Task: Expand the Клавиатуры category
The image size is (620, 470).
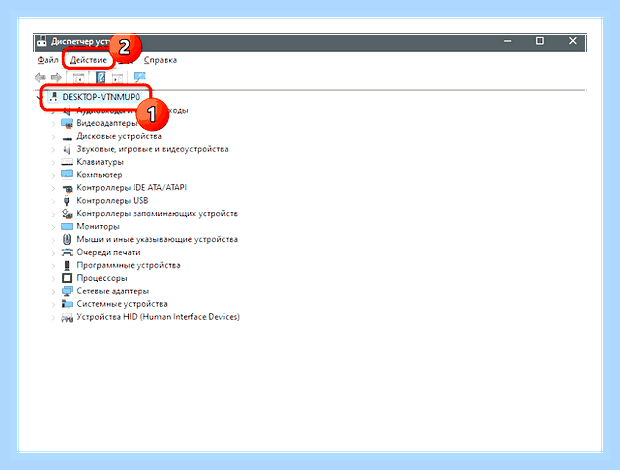Action: pos(53,162)
